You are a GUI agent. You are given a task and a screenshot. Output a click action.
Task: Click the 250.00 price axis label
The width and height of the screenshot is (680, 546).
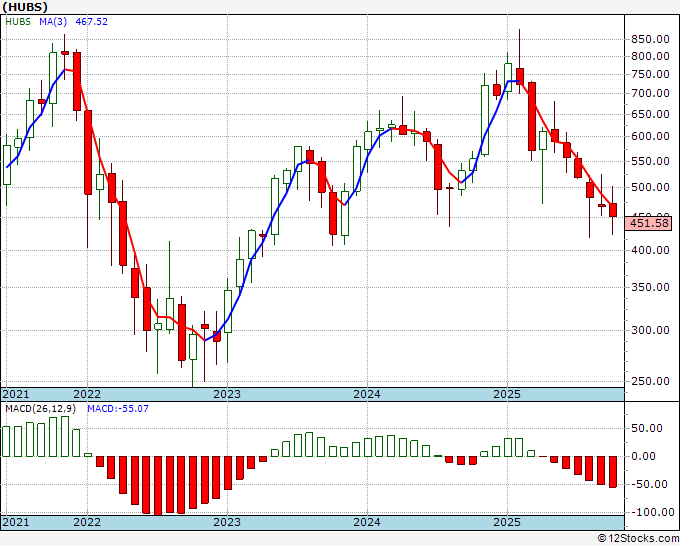point(649,381)
